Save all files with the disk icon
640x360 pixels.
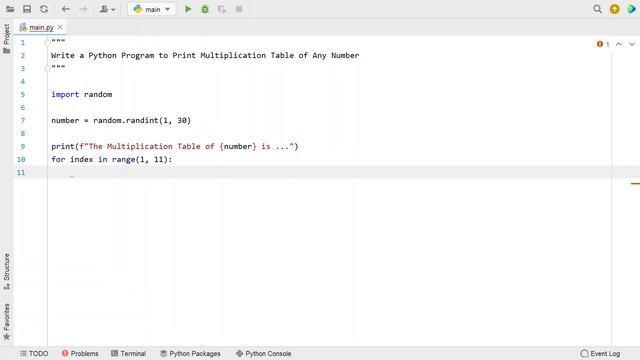[27, 9]
